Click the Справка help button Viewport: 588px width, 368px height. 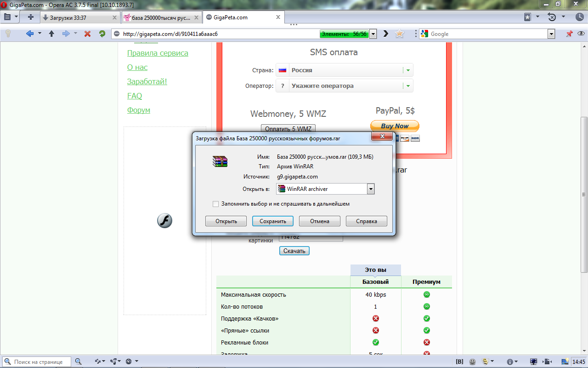(367, 221)
